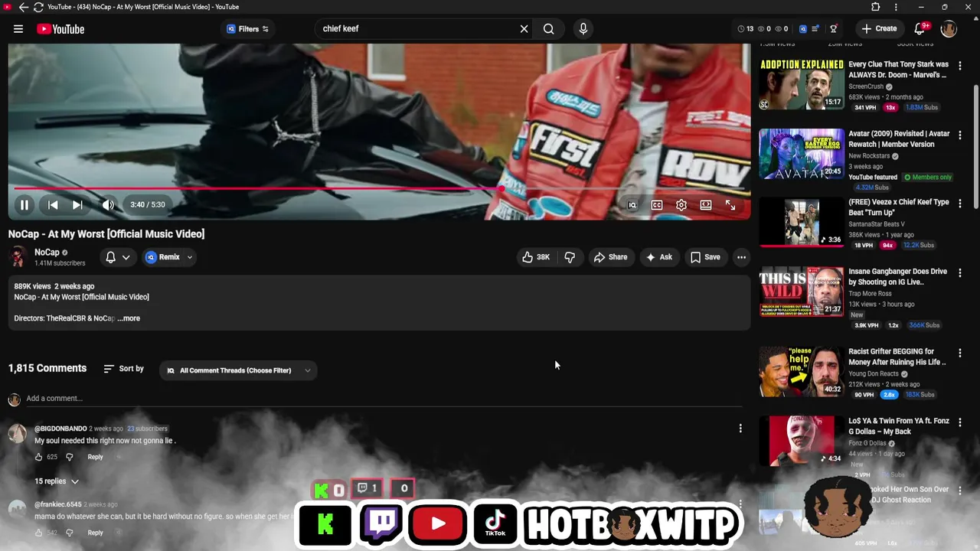Go to YouTube home via logo

pos(60,29)
